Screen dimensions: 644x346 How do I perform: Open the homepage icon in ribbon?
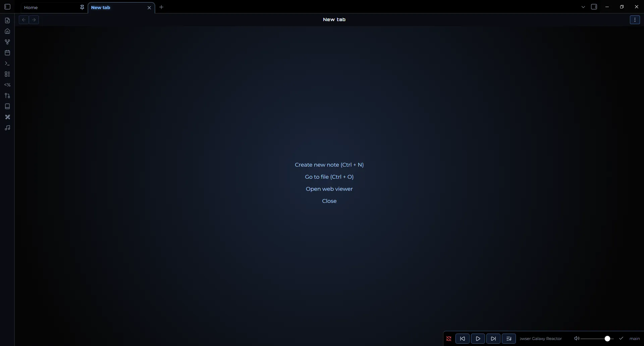click(x=7, y=31)
